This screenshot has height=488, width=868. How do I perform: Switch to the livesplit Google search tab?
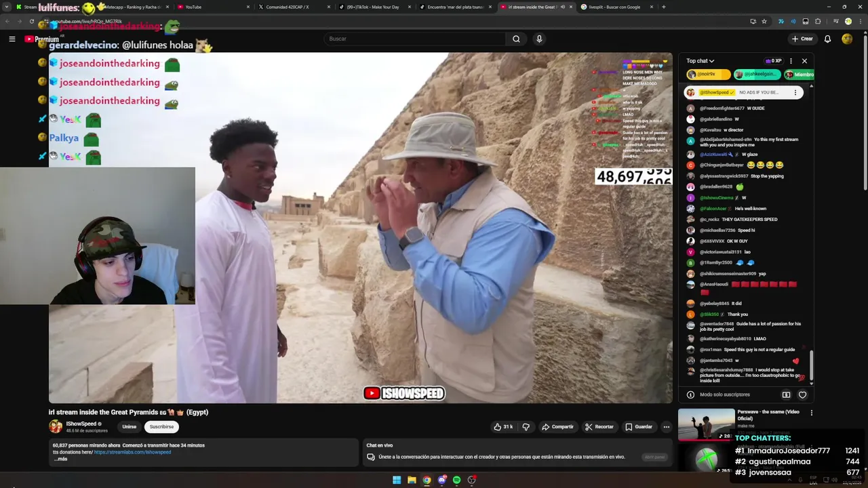click(x=614, y=7)
